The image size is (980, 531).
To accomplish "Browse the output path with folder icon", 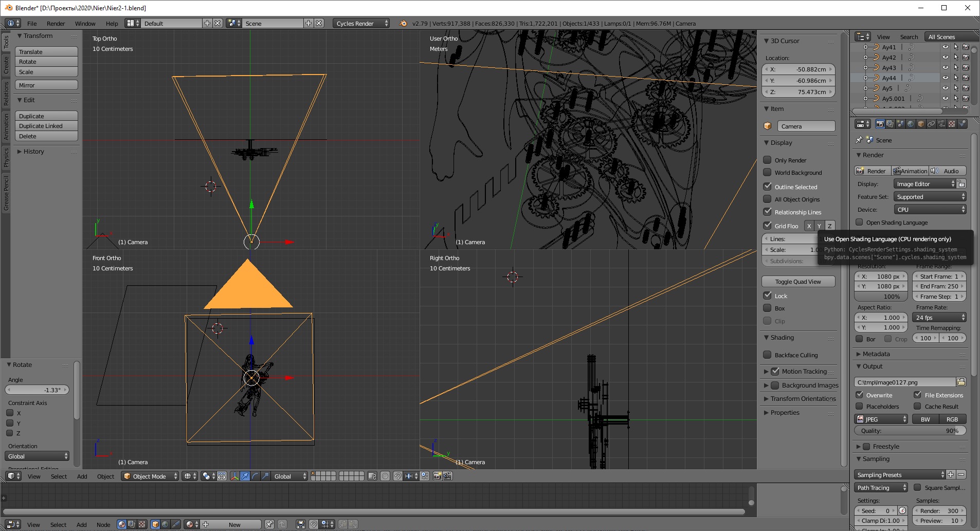I will tap(961, 382).
